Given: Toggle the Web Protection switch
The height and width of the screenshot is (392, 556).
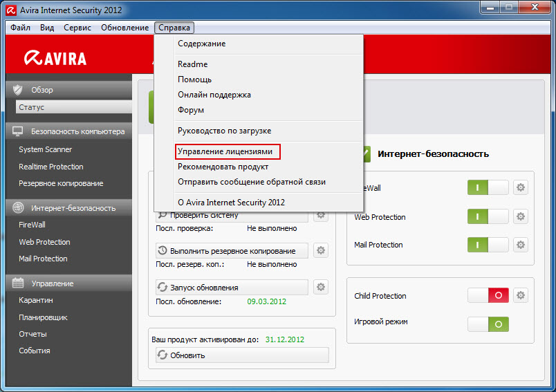Looking at the screenshot, I should pyautogui.click(x=488, y=216).
